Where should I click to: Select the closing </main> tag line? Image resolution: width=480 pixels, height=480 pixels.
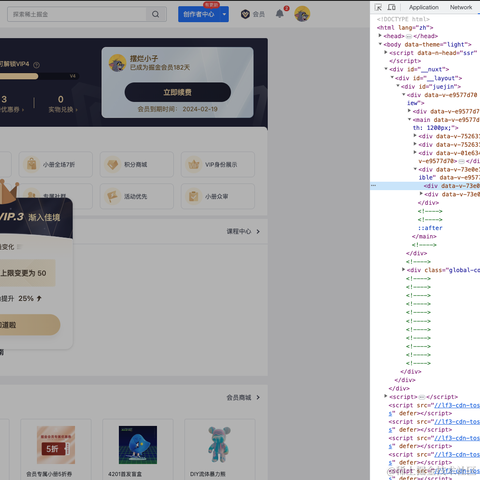[424, 236]
